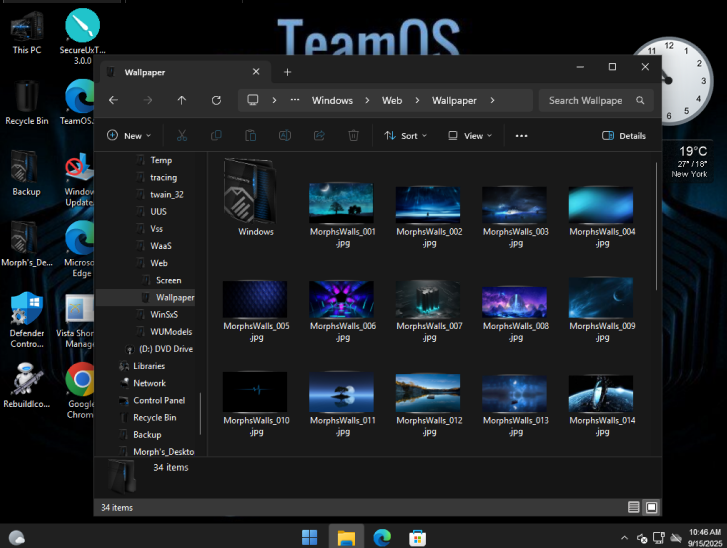
Task: Click the PC monitor icon in address bar
Action: point(253,100)
